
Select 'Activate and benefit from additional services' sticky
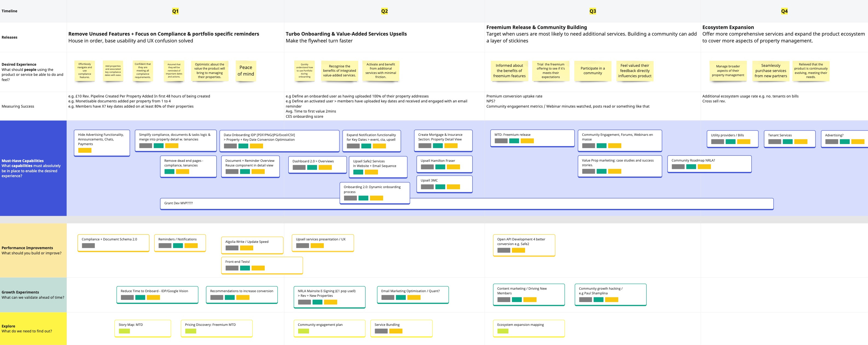pyautogui.click(x=381, y=71)
